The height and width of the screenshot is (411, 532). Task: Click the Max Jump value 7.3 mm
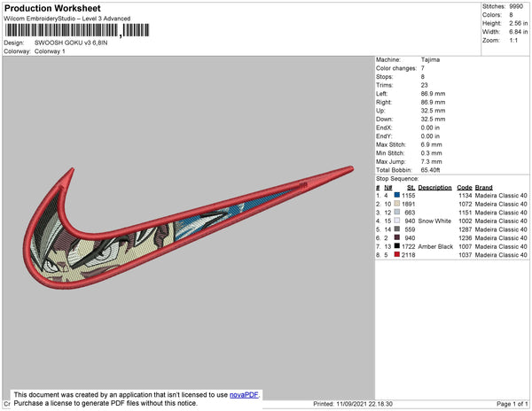431,161
